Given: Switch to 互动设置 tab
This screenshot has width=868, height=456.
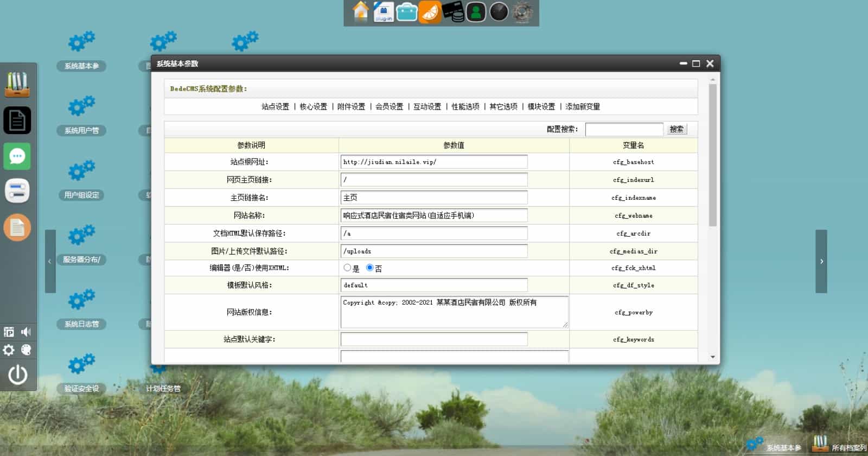Looking at the screenshot, I should pyautogui.click(x=427, y=106).
